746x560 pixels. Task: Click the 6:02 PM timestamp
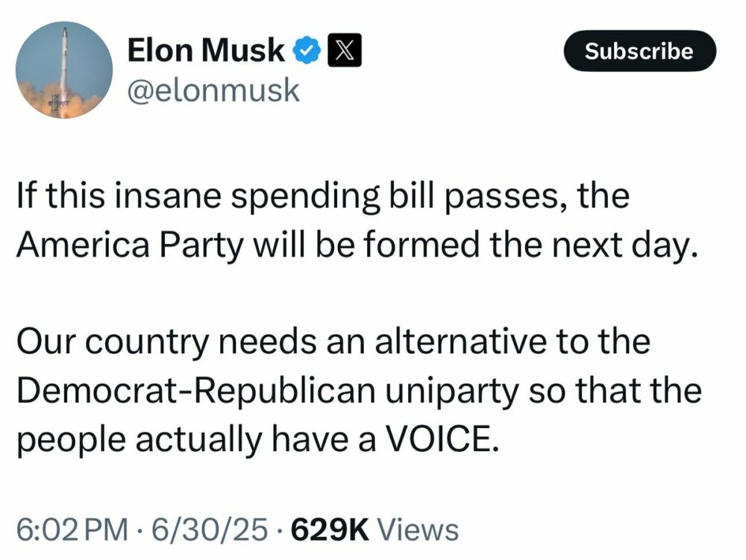tap(72, 530)
